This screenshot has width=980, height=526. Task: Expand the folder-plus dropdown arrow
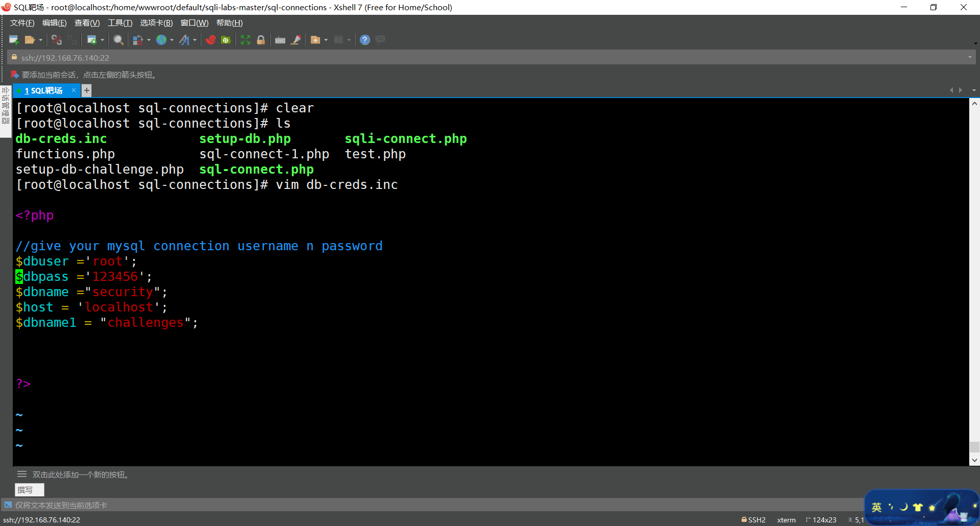tap(326, 40)
